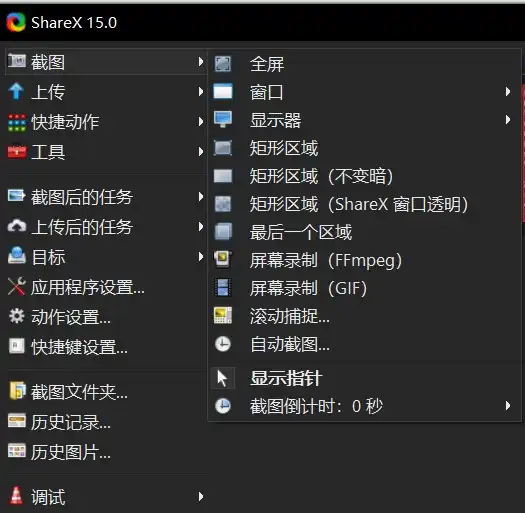525x513 pixels.
Task: Open 快捷键设置... text entry
Action: pyautogui.click(x=79, y=347)
